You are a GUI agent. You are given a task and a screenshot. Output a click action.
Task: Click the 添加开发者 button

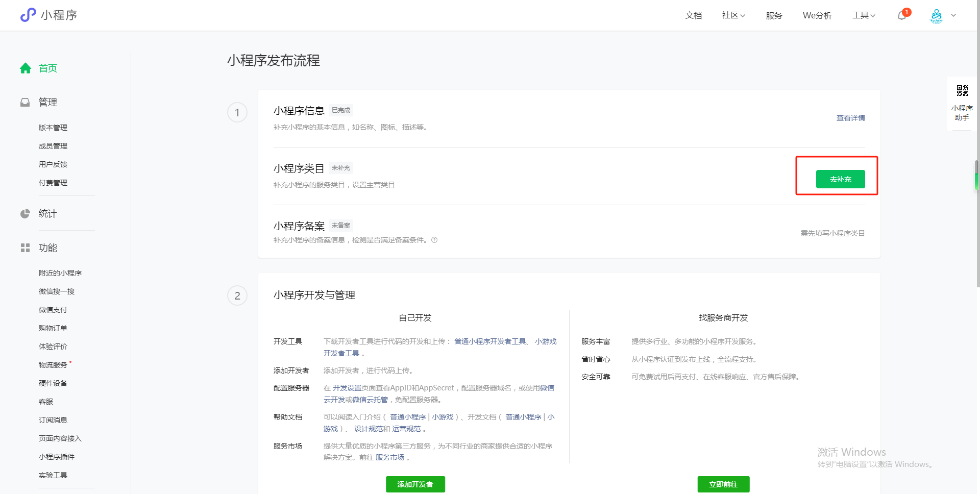pos(415,484)
